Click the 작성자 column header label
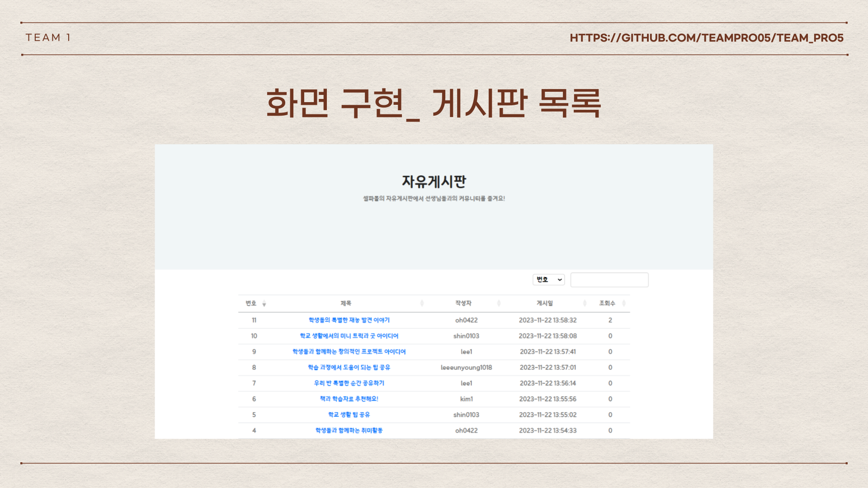The width and height of the screenshot is (868, 488). point(463,303)
